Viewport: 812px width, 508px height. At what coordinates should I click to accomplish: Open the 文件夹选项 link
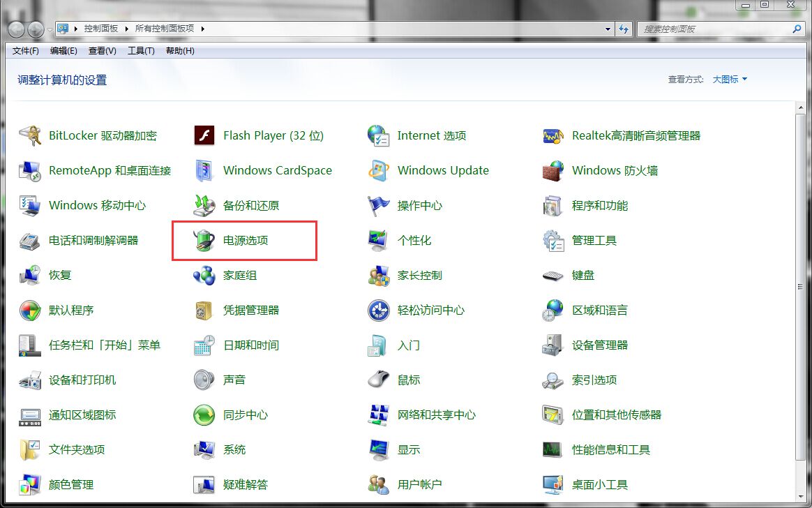(77, 450)
